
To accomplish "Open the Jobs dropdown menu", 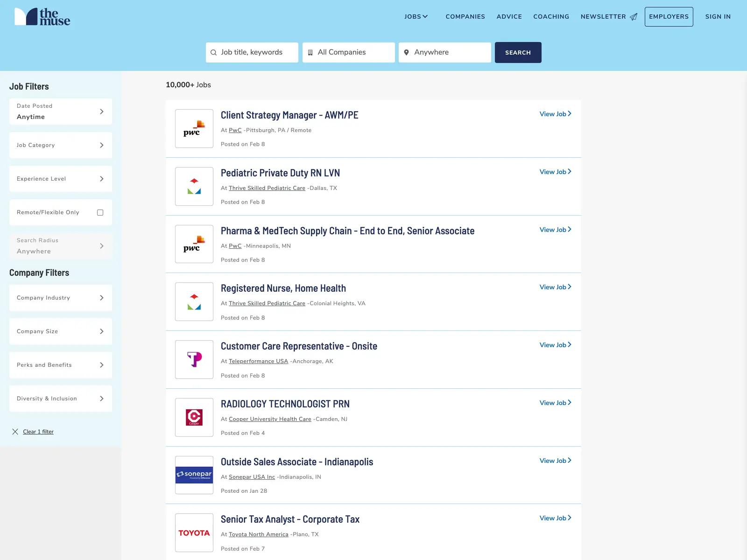I will 416,17.
